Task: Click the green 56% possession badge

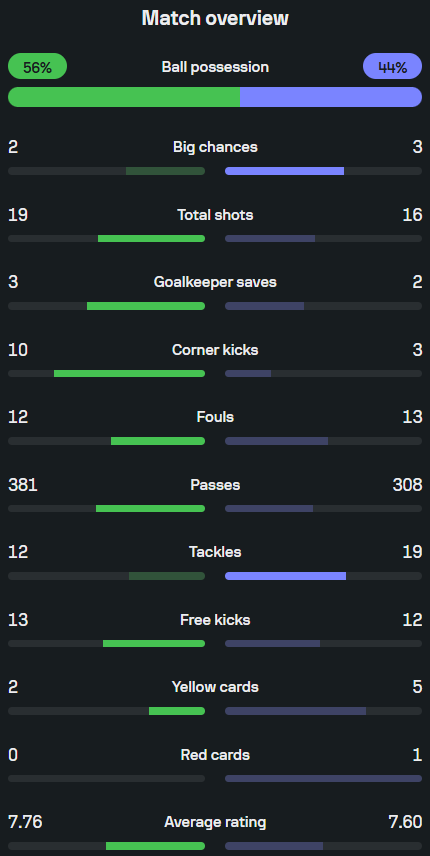Action: (x=38, y=67)
